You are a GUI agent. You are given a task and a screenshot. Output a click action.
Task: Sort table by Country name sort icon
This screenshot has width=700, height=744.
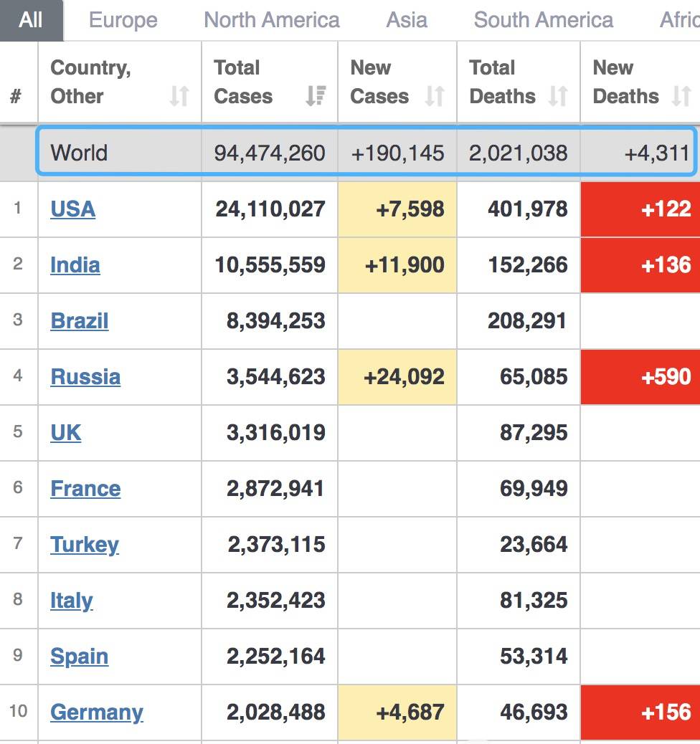pos(179,96)
